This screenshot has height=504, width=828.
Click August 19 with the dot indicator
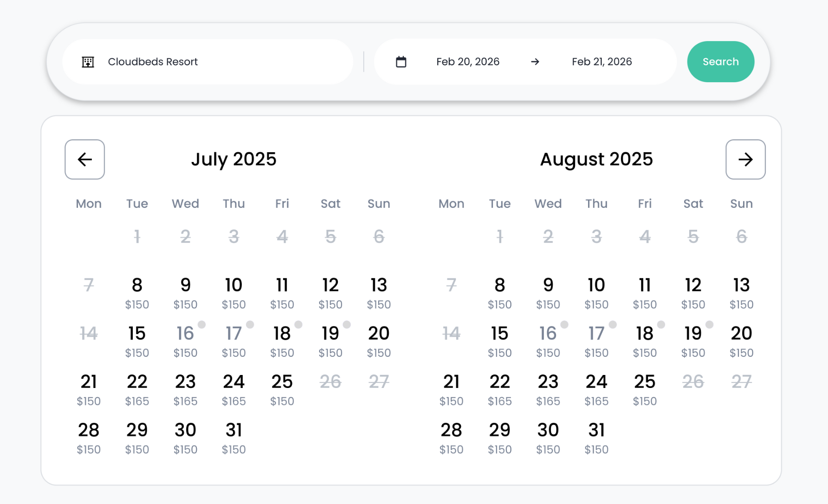(693, 341)
